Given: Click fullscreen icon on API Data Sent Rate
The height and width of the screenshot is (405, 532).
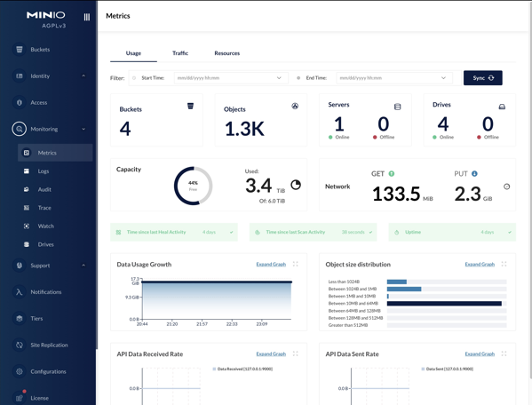Looking at the screenshot, I should (504, 353).
